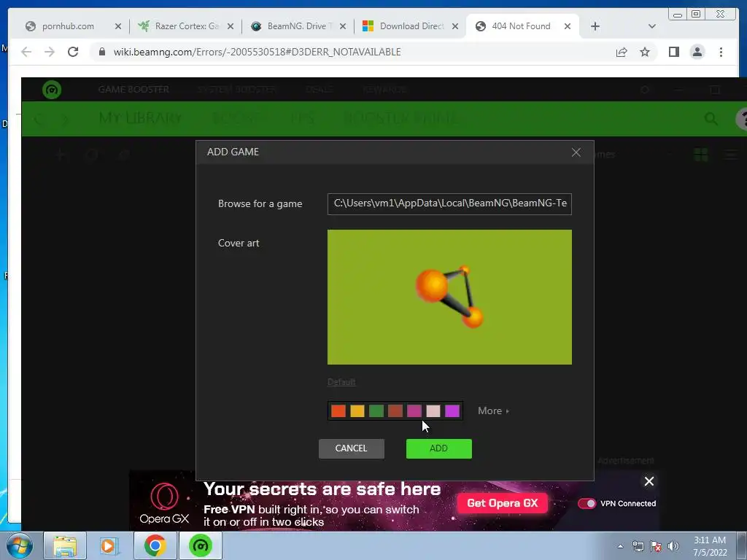Viewport: 747px width, 560px height.
Task: Pick the magenta cover color swatch
Action: coord(414,411)
